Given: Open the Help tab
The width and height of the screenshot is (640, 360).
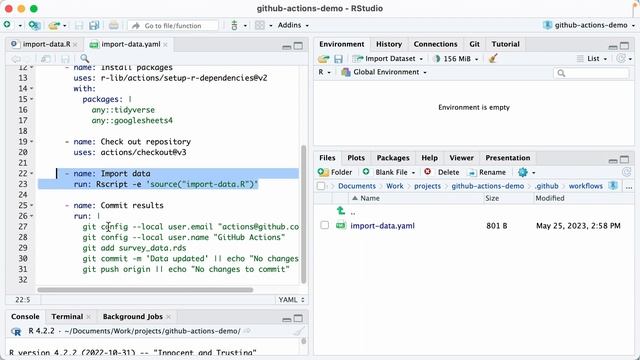Looking at the screenshot, I should (x=429, y=158).
